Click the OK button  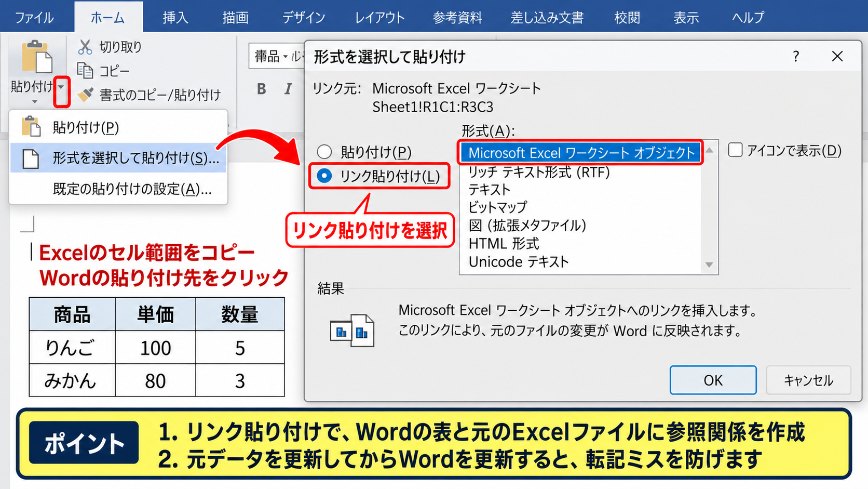tap(713, 380)
